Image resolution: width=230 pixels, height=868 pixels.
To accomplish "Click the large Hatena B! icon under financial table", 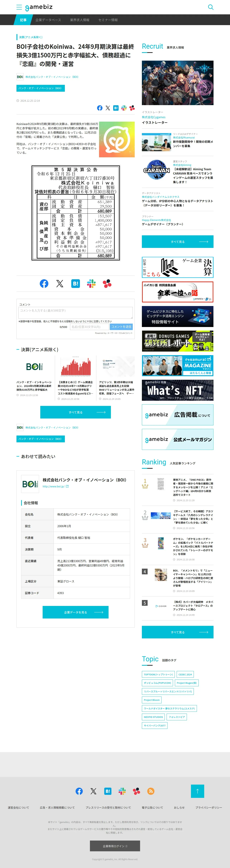I will coord(76,283).
